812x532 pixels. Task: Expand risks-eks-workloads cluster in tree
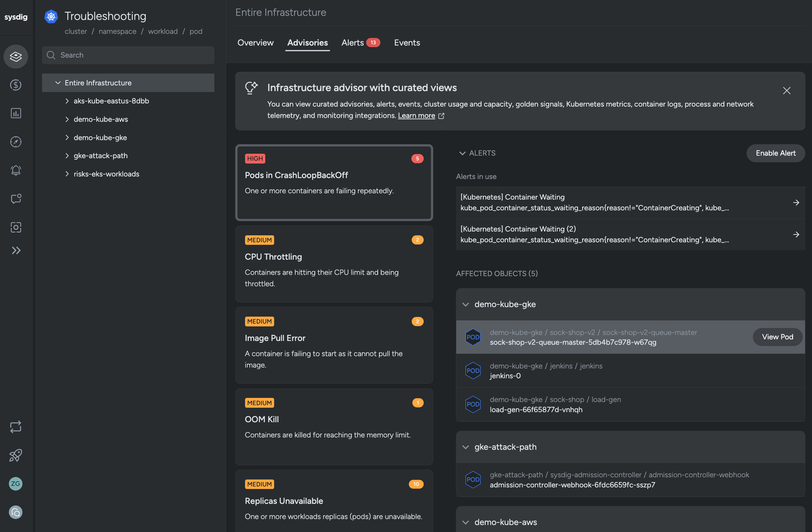67,174
